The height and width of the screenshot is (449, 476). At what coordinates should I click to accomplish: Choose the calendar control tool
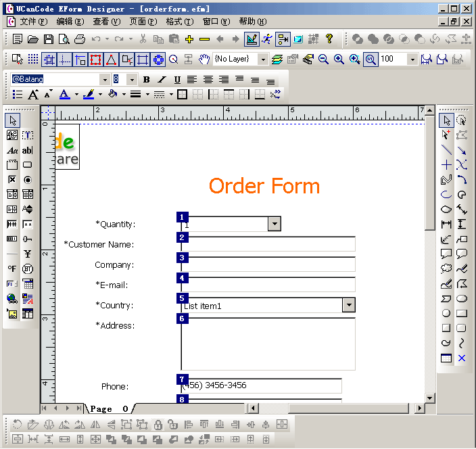(x=28, y=284)
